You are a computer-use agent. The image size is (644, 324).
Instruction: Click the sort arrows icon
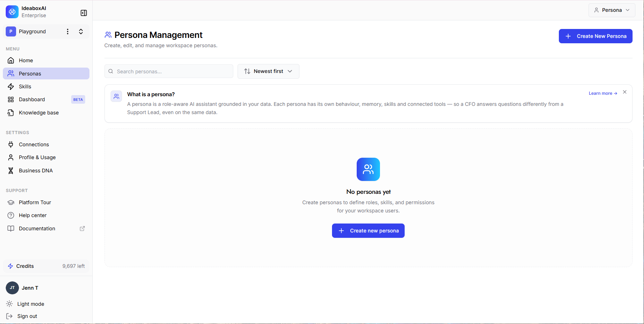(x=247, y=71)
